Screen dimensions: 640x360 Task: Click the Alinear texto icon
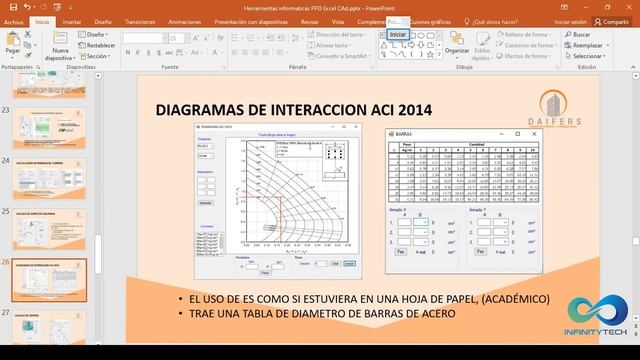pyautogui.click(x=311, y=45)
